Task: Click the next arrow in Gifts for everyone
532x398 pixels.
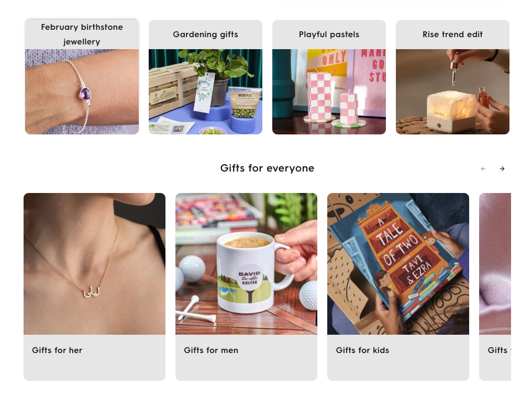Action: click(x=502, y=168)
